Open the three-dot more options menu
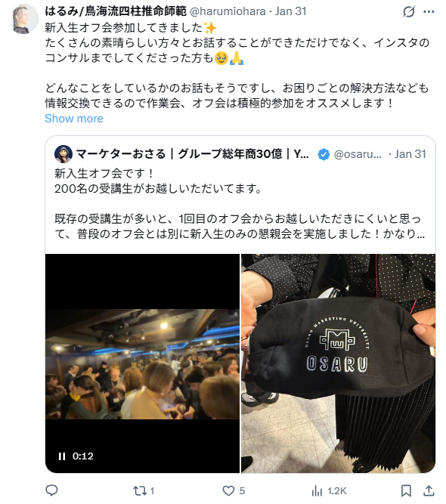The width and height of the screenshot is (446, 504). (429, 12)
